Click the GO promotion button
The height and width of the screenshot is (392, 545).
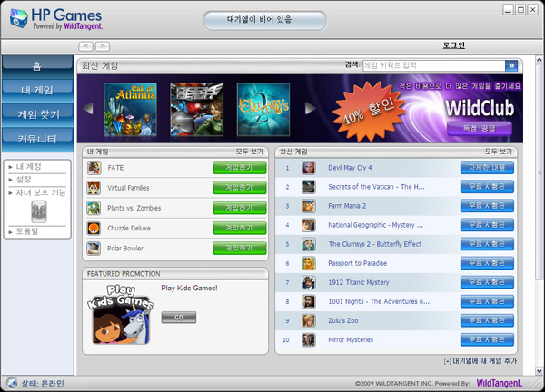179,318
